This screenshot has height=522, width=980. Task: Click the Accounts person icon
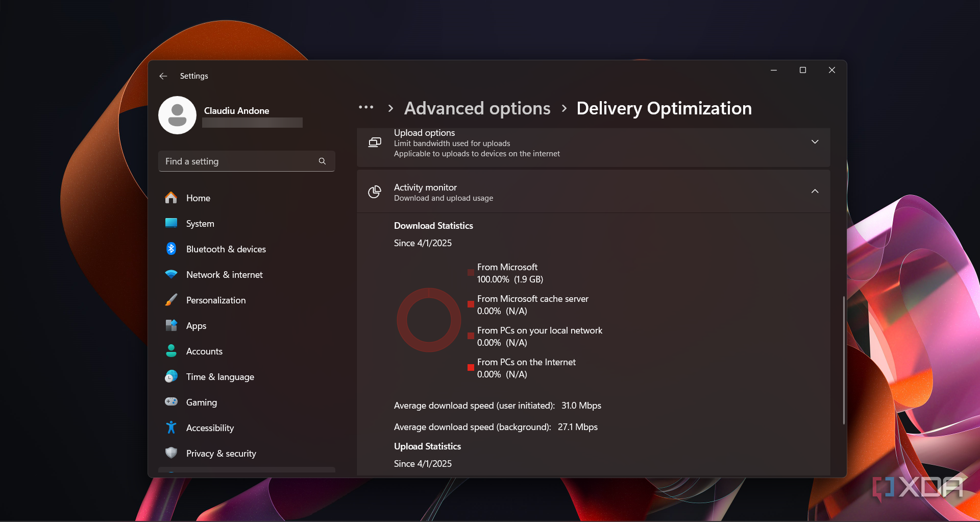point(171,351)
